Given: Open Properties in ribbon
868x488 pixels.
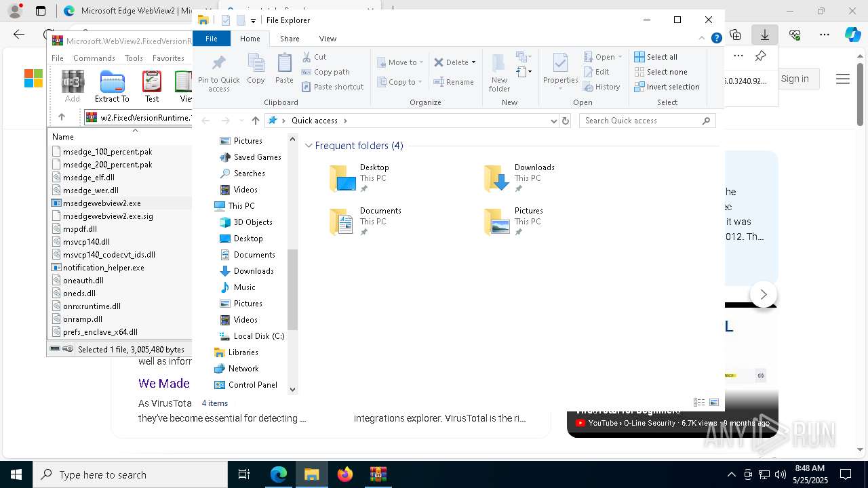Looking at the screenshot, I should [x=560, y=73].
